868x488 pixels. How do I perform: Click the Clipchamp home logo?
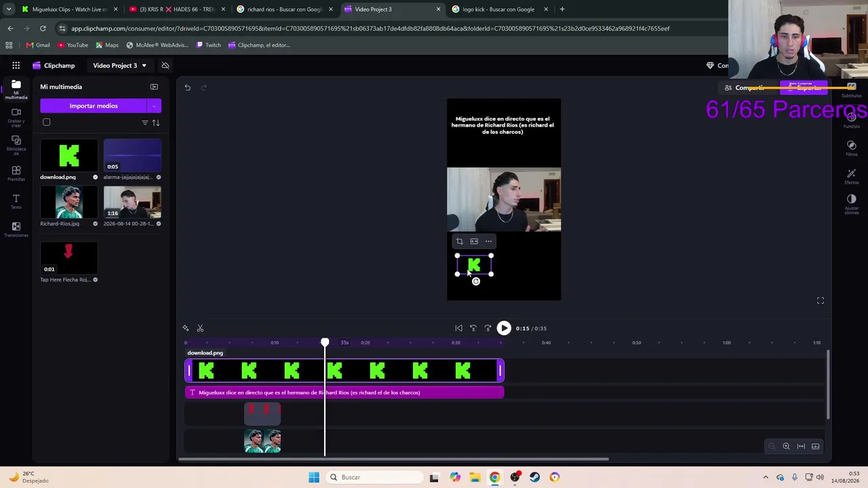coord(54,66)
